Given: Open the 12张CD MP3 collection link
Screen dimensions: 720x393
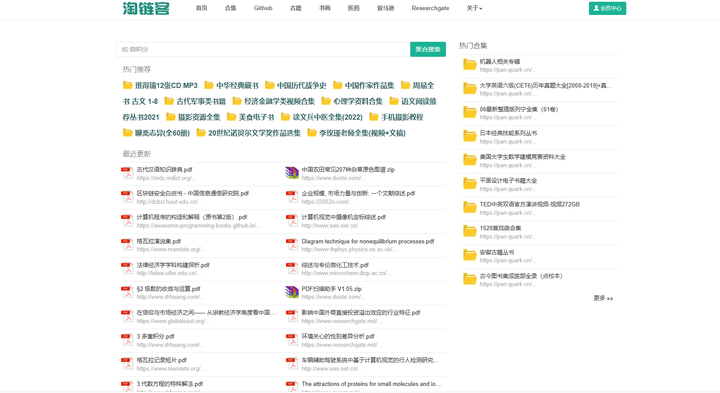Looking at the screenshot, I should [166, 85].
